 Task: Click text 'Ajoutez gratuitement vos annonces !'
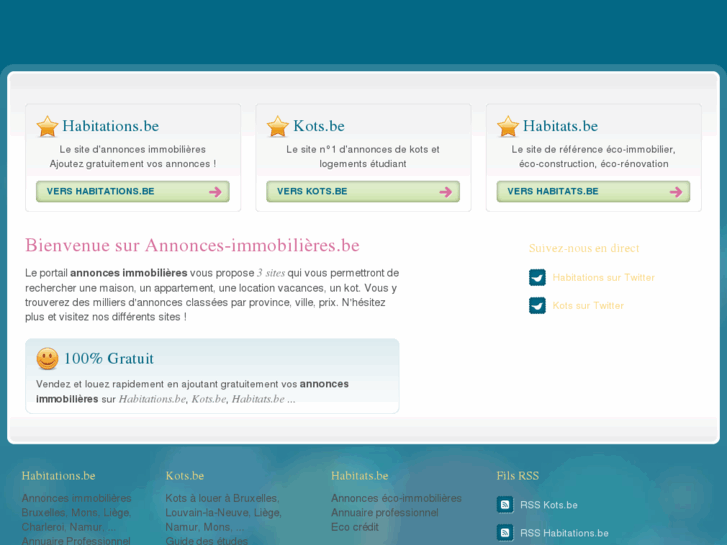click(133, 164)
